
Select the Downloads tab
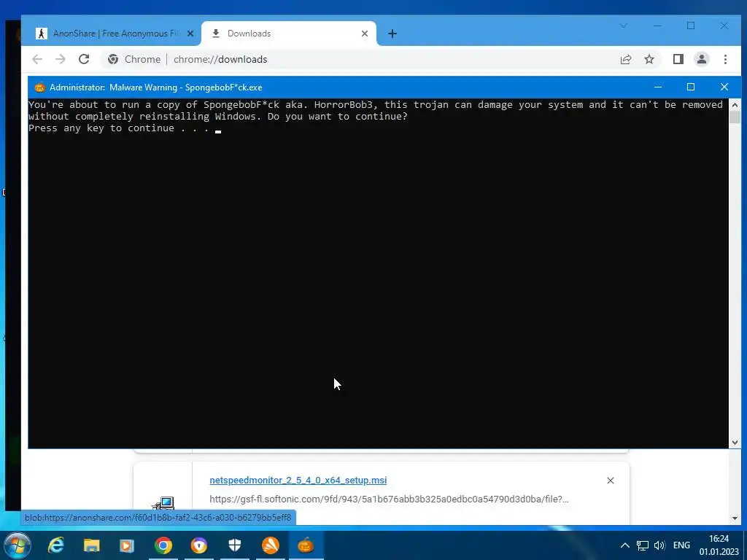[289, 34]
